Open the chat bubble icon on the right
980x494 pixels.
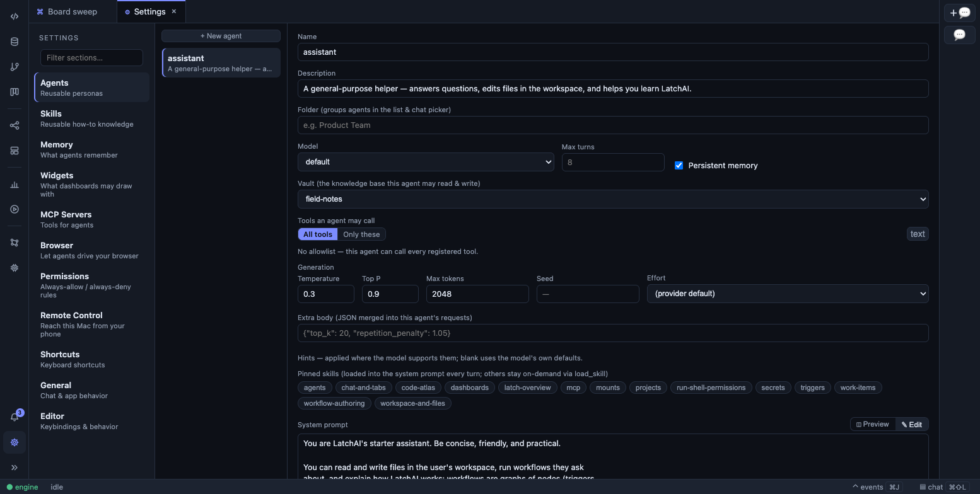pyautogui.click(x=960, y=35)
